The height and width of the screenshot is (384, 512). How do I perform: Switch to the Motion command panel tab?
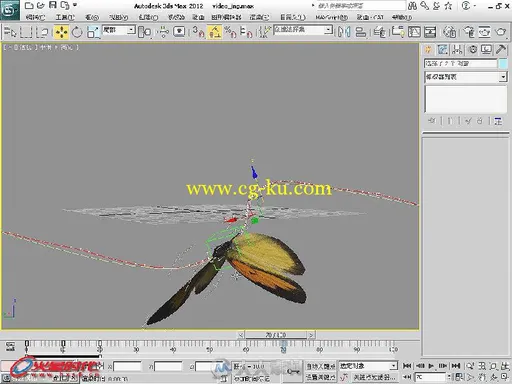click(472, 50)
